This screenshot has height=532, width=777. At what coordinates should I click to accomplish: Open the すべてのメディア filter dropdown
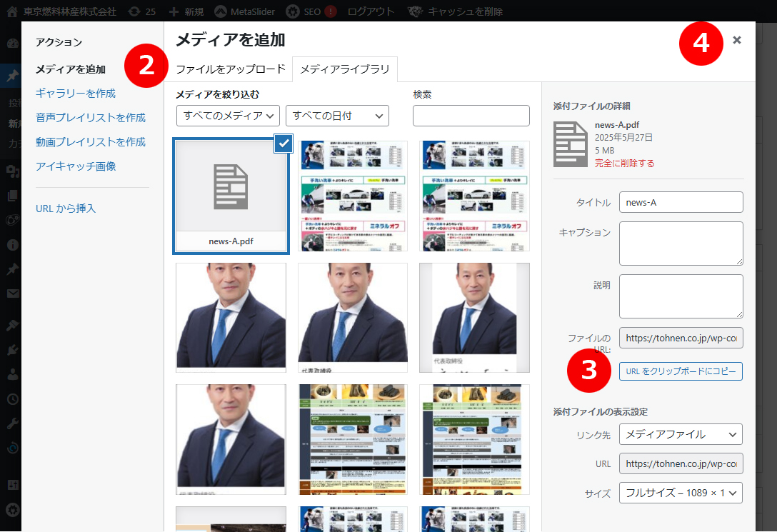[x=228, y=116]
